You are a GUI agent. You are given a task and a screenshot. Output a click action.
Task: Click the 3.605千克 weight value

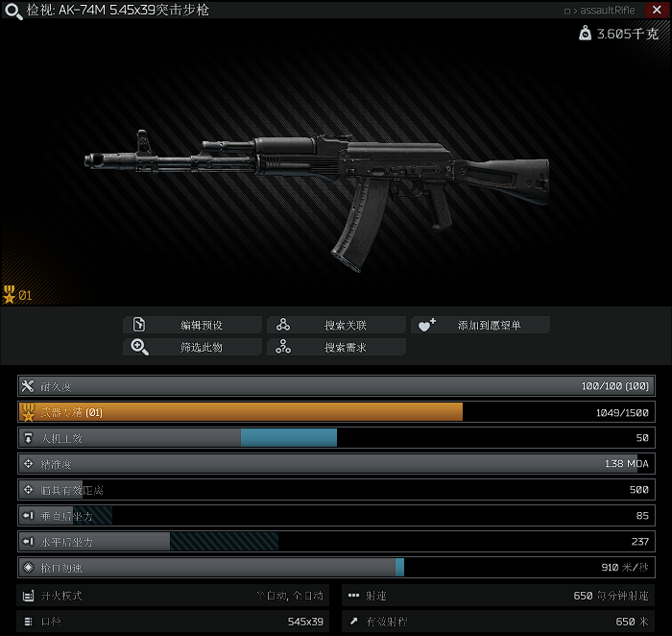point(628,34)
